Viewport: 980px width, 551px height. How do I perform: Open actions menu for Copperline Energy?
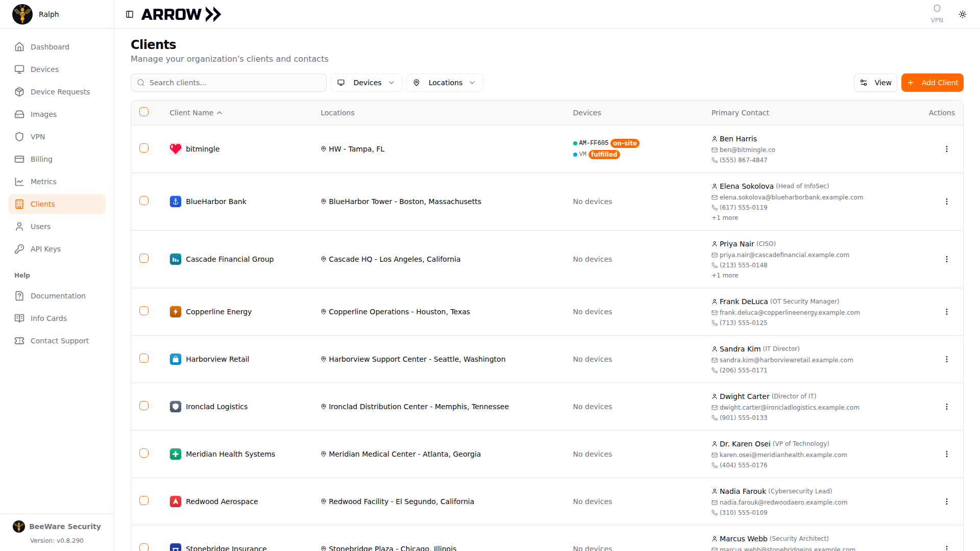click(947, 312)
